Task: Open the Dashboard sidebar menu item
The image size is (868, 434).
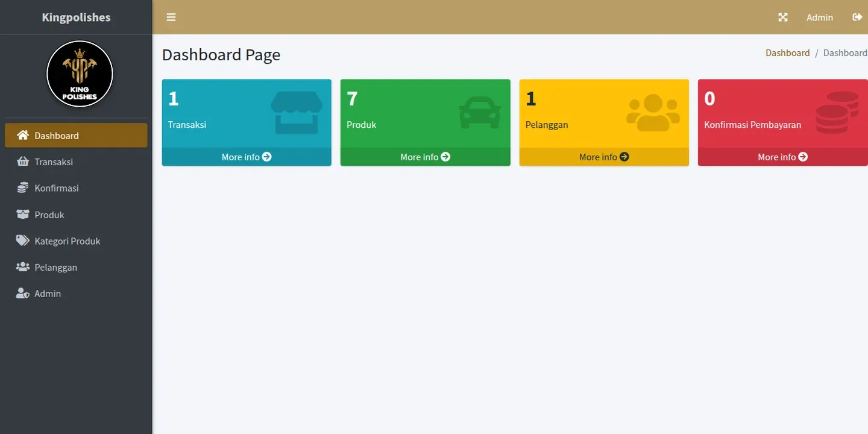Action: pos(76,135)
